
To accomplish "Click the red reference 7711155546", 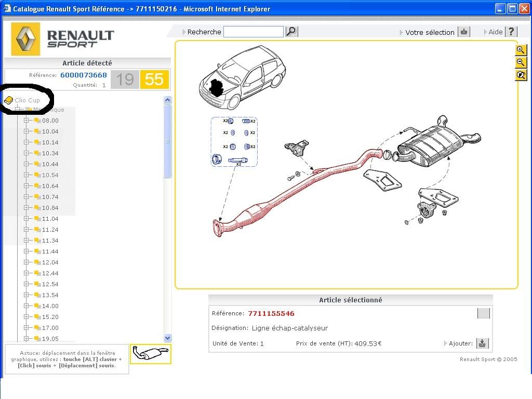I will tap(271, 313).
